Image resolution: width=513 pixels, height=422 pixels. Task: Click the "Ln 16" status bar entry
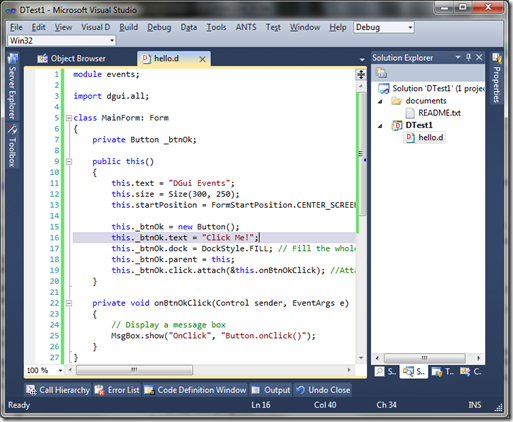261,405
